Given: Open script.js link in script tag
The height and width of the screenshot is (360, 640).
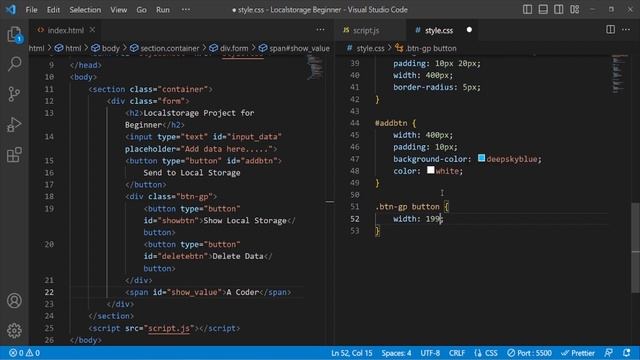Looking at the screenshot, I should pos(169,328).
